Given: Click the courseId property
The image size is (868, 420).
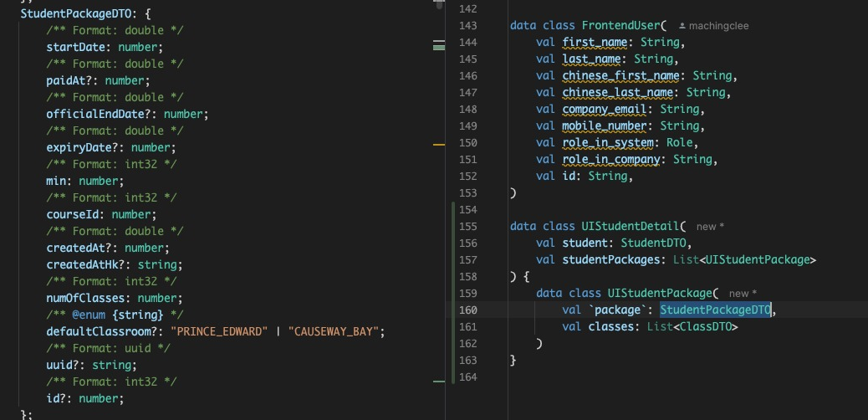Looking at the screenshot, I should [73, 214].
